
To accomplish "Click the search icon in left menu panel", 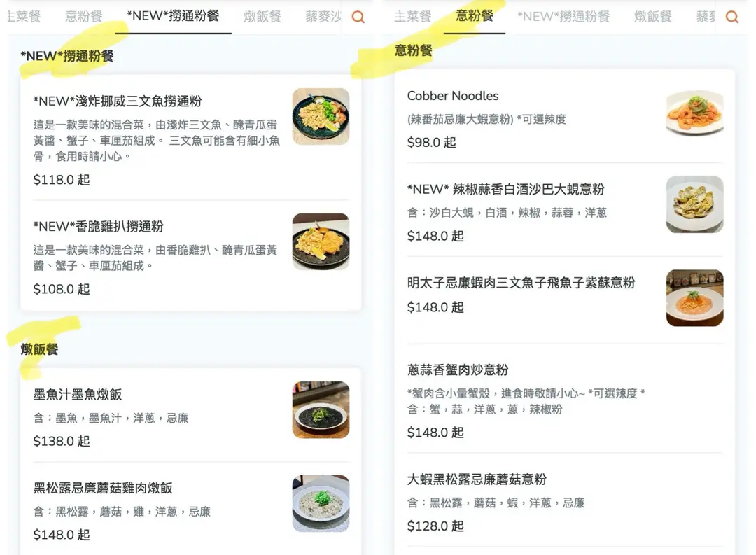I will pyautogui.click(x=358, y=17).
